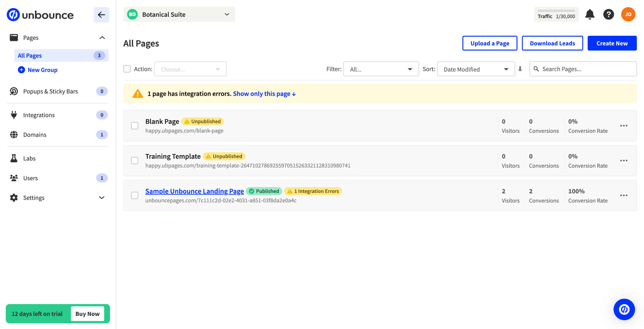
Task: Open Popups & Sticky Bars section
Action: 50,91
